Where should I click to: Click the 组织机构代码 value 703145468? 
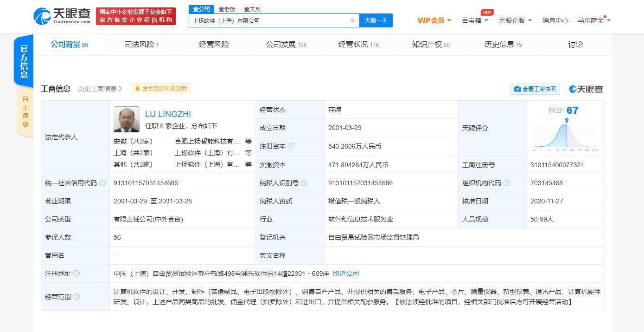tap(546, 183)
